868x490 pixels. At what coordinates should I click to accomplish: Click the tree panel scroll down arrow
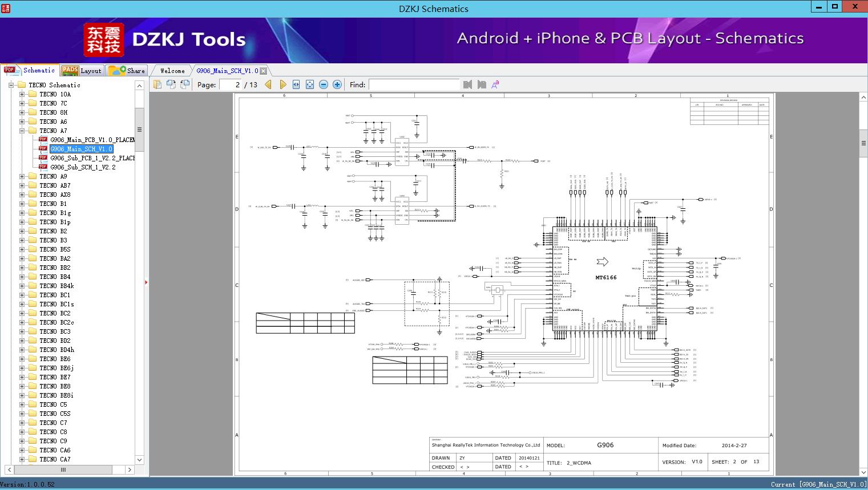tap(139, 459)
